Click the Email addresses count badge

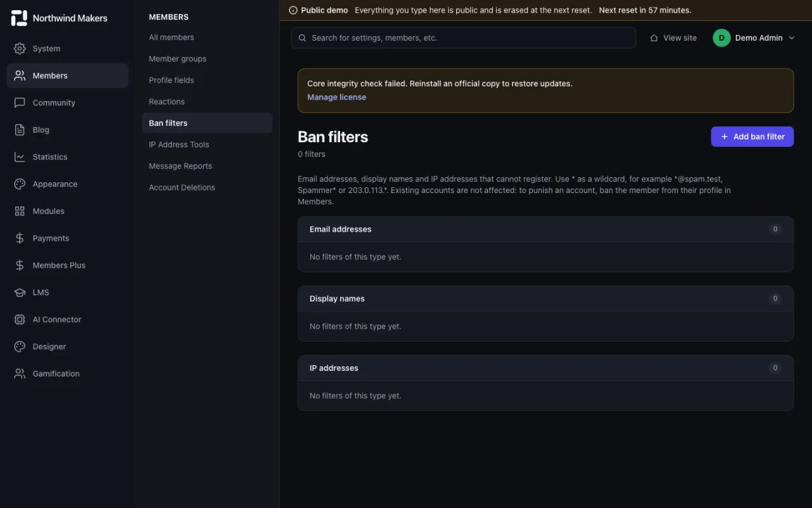(x=775, y=229)
